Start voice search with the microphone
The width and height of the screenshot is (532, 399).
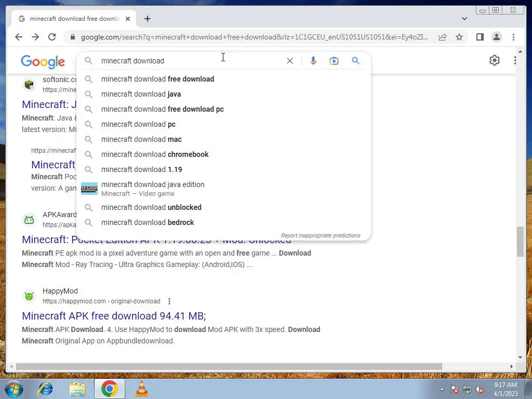point(313,61)
